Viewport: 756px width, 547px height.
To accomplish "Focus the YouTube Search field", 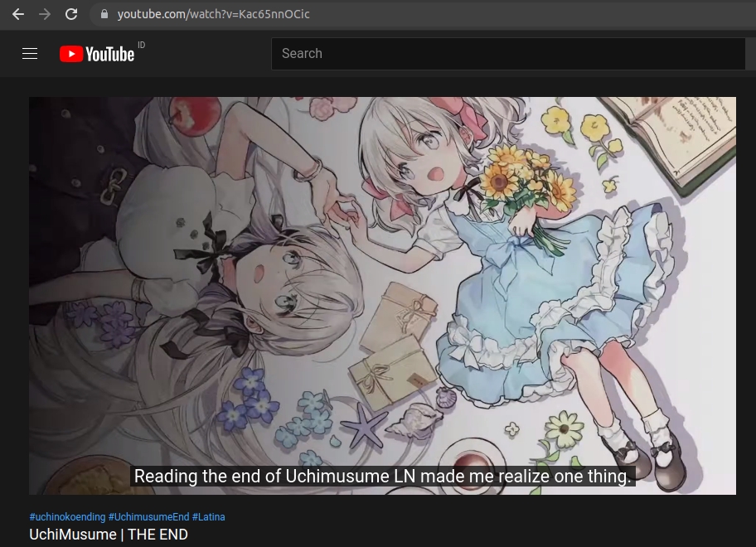I will (508, 54).
